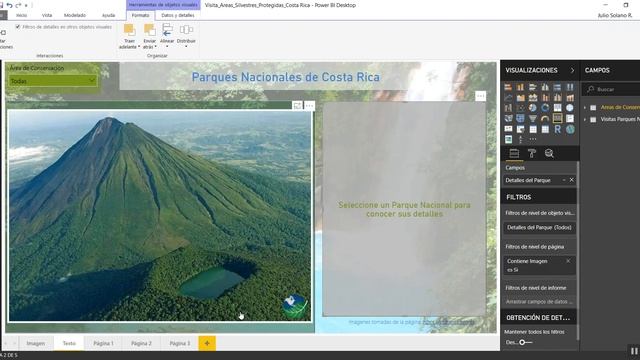Screen dimensions: 640x360
Task: Switch to the Datos y detalles tab
Action: [178, 15]
